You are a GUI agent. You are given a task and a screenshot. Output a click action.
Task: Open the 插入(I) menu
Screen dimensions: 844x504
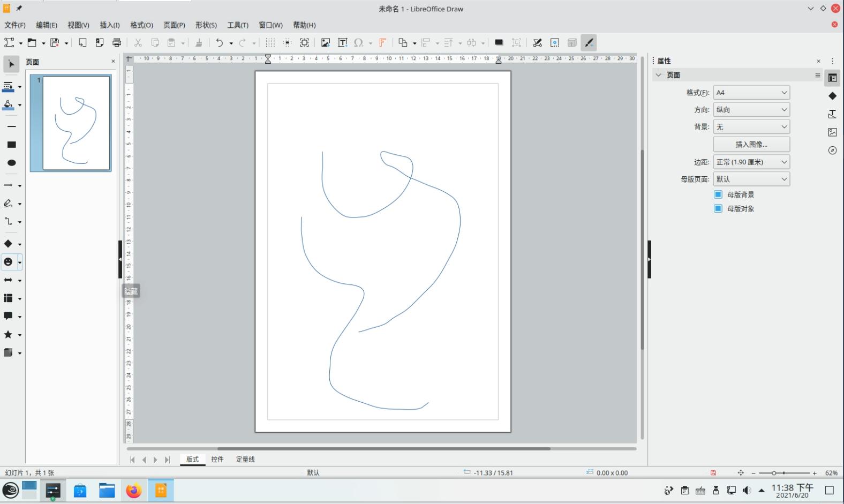point(109,25)
